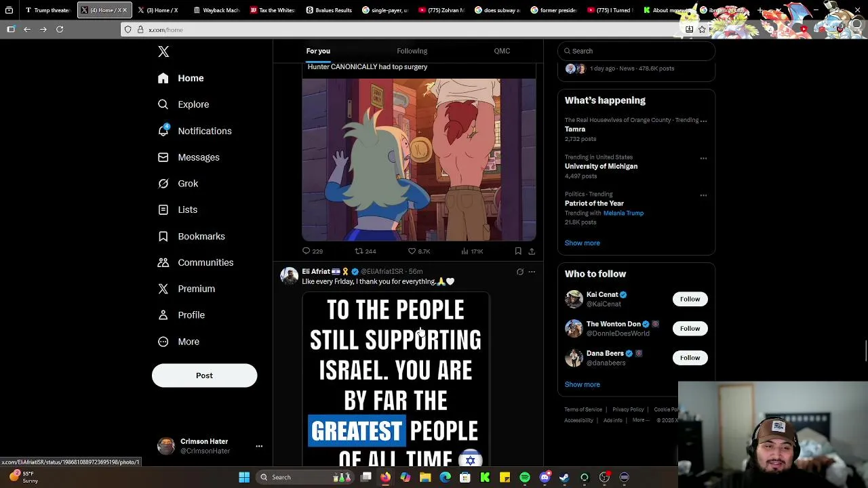Switch to the For you tab
Screen dimensions: 868x488
(x=318, y=51)
